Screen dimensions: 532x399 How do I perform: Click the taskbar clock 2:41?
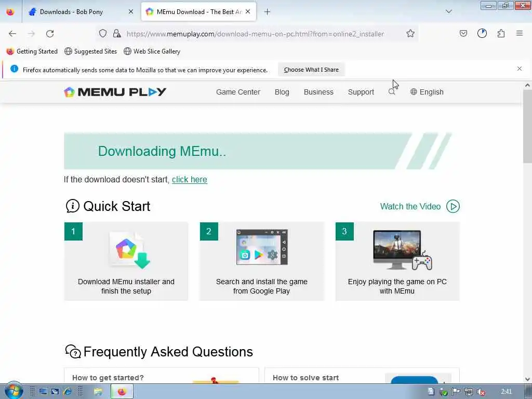pyautogui.click(x=506, y=392)
